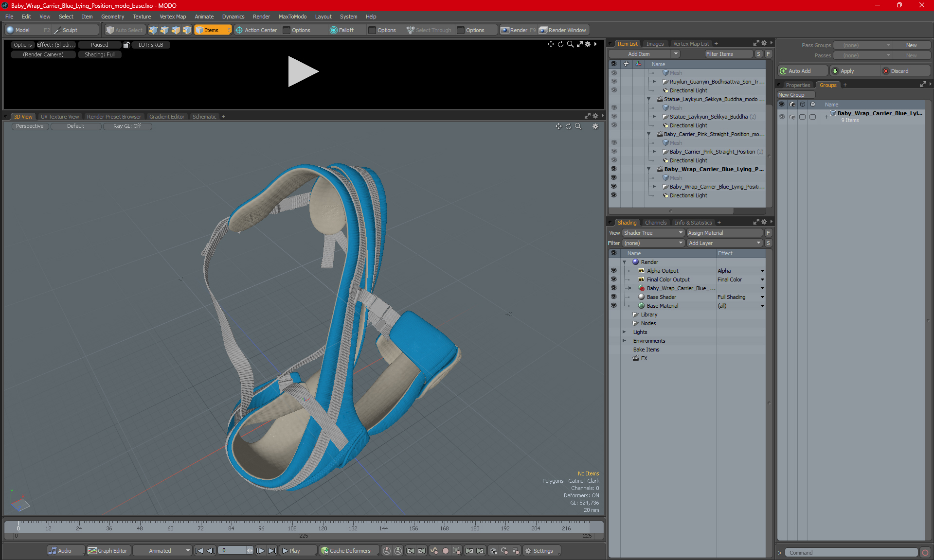934x560 pixels.
Task: Open Animated keying mode dropdown
Action: 162,551
